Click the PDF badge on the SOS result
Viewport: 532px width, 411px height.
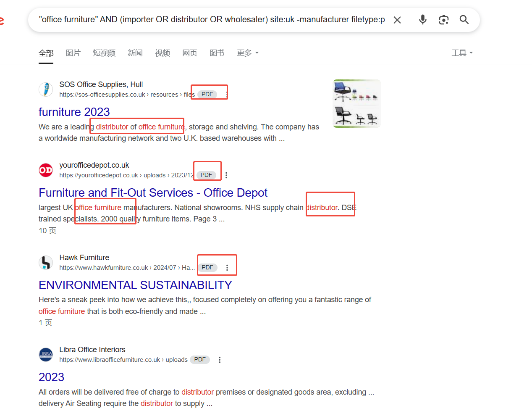[x=207, y=95]
